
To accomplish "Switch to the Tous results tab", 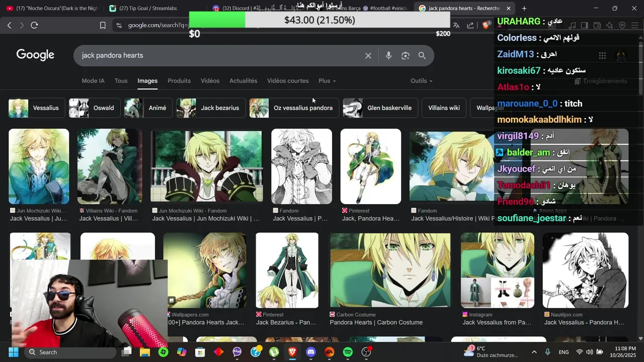I will click(121, 81).
